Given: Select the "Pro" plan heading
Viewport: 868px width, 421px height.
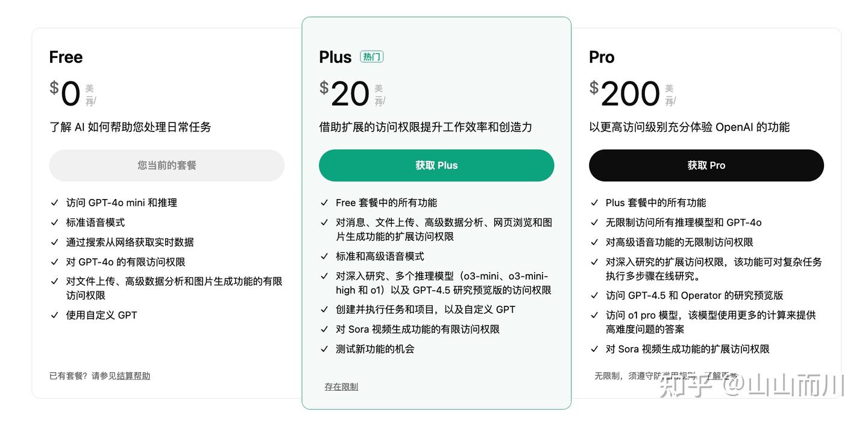Looking at the screenshot, I should pyautogui.click(x=601, y=57).
